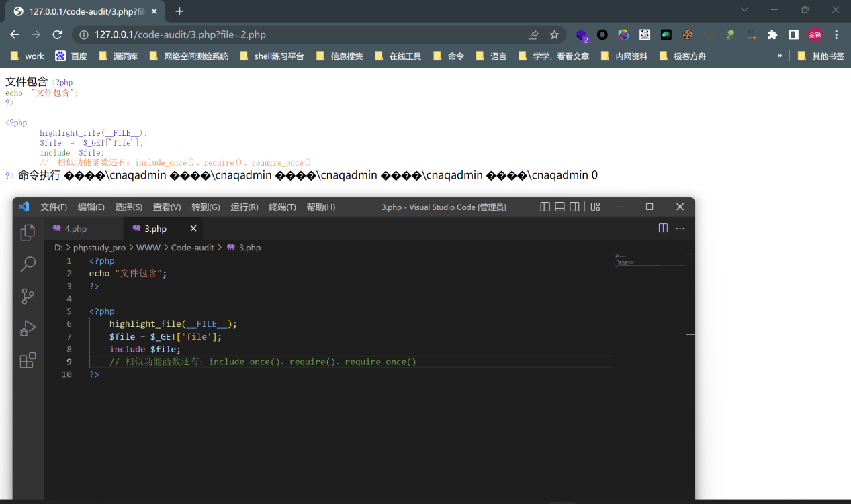Open the 在线工具 bookmarks folder

tap(398, 56)
